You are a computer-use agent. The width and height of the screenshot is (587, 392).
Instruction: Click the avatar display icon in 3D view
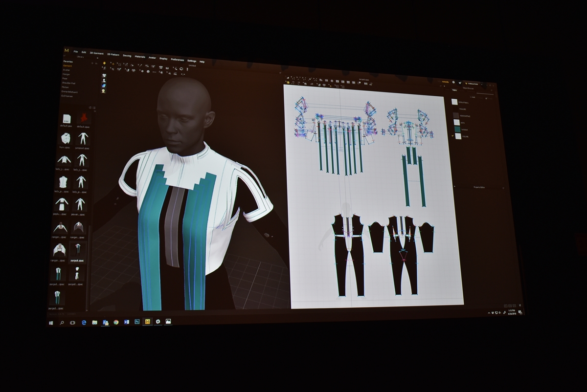pyautogui.click(x=104, y=81)
